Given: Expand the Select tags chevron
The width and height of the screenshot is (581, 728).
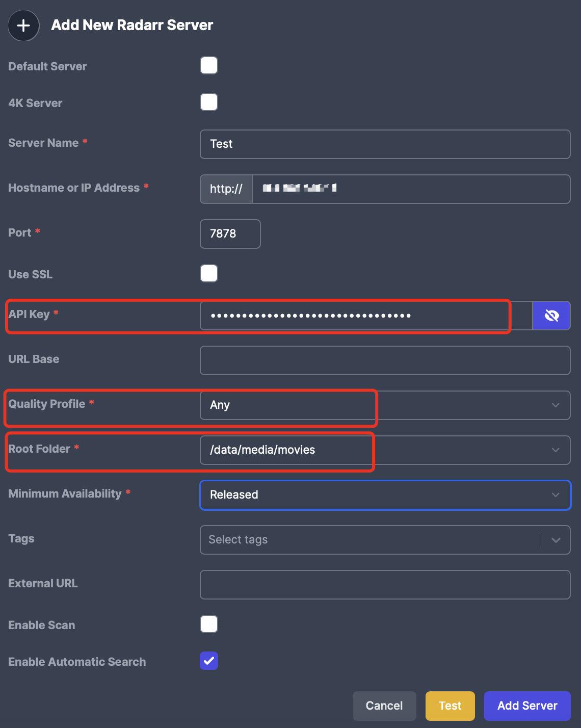Looking at the screenshot, I should tap(556, 540).
